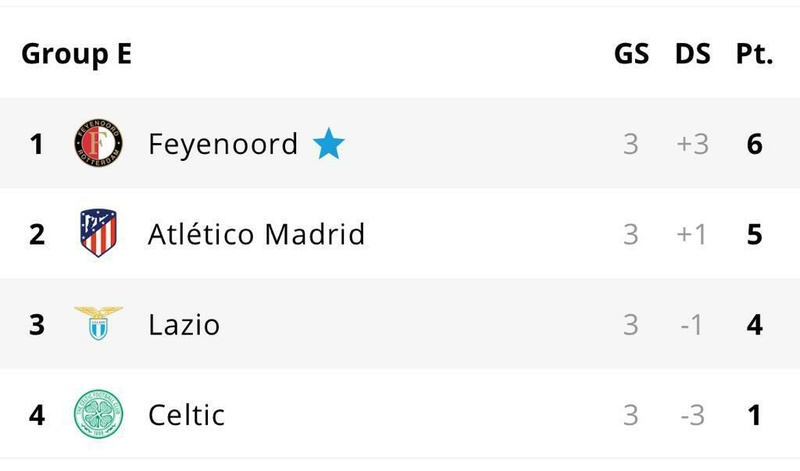
Task: Select the Lazio team name
Action: pos(184,324)
